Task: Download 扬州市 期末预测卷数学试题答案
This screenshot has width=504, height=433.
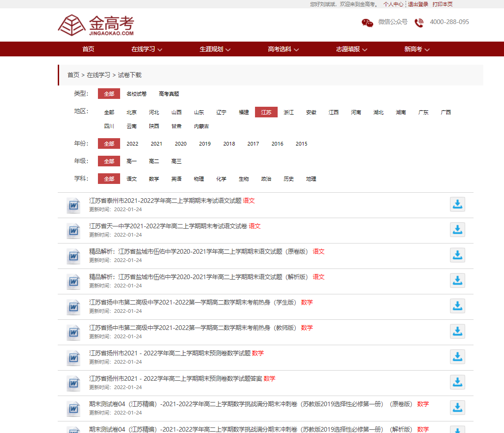Action: pyautogui.click(x=457, y=382)
